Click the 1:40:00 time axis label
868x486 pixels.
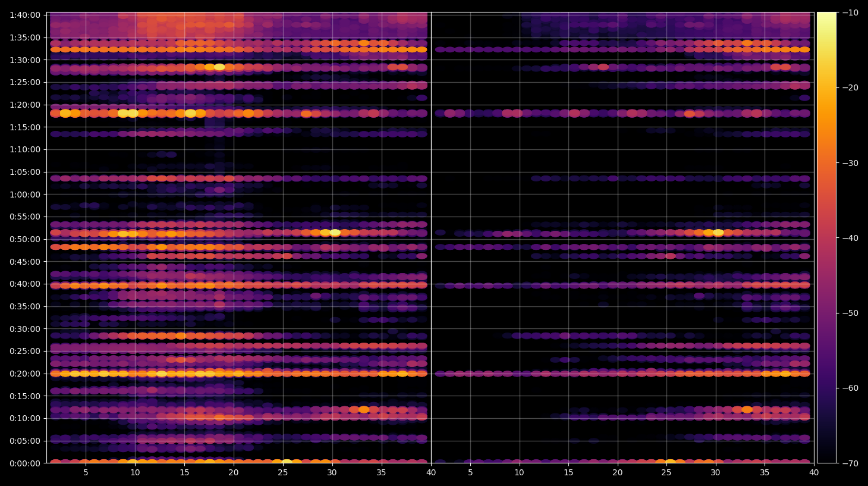pyautogui.click(x=25, y=15)
